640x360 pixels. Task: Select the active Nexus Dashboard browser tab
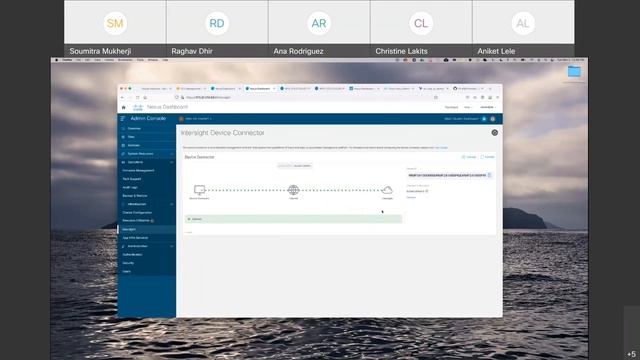point(260,89)
